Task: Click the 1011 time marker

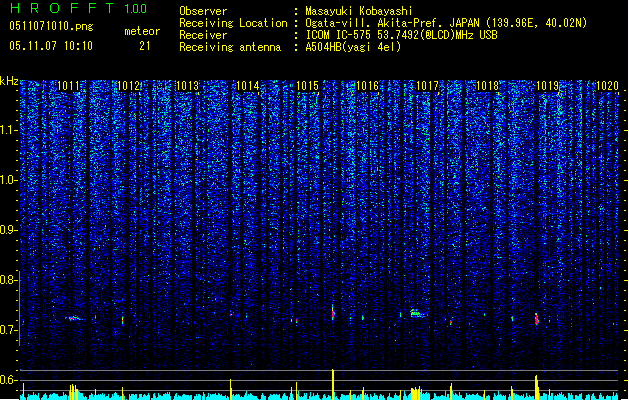Action: [x=69, y=86]
